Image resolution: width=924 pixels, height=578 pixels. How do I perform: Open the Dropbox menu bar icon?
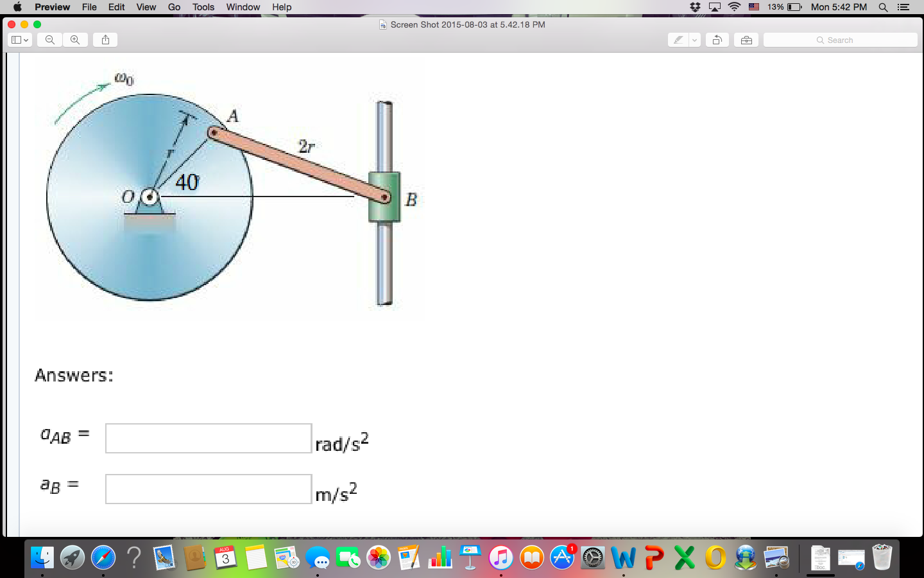click(695, 7)
